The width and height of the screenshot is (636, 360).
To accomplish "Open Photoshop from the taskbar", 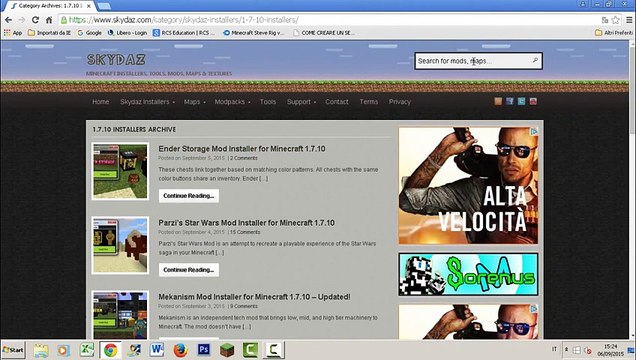I will 204,350.
